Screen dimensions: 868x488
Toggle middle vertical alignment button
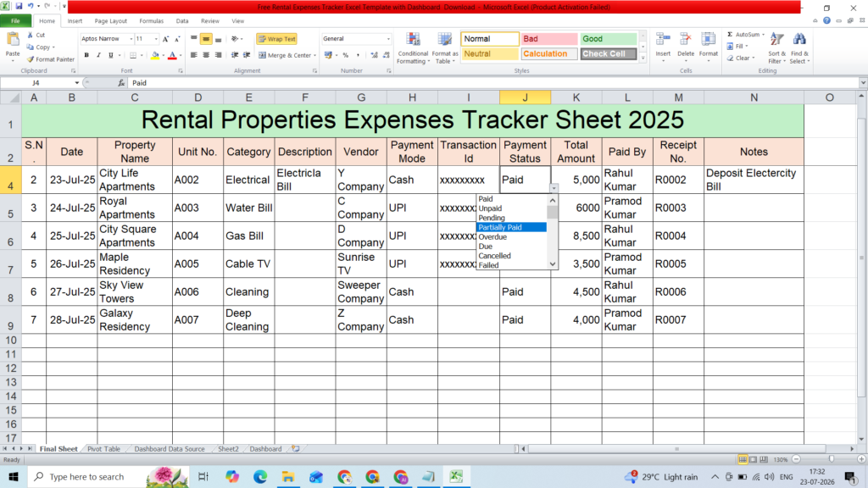coord(206,39)
